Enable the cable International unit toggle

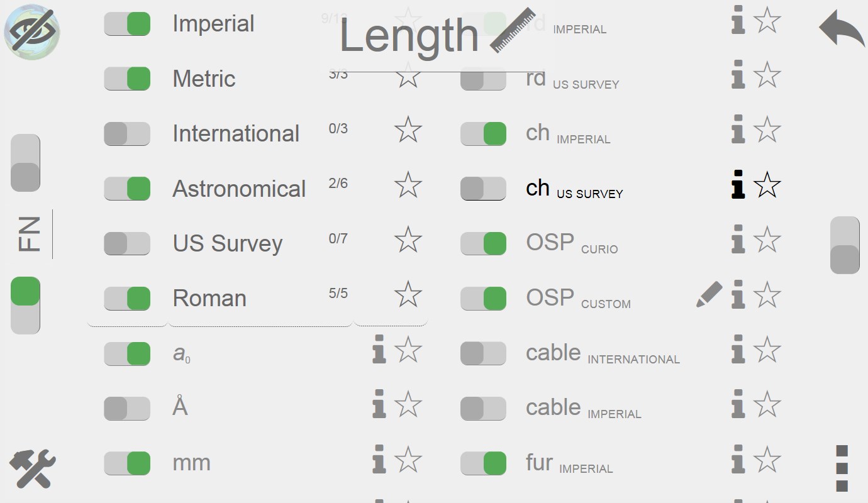[x=483, y=353]
